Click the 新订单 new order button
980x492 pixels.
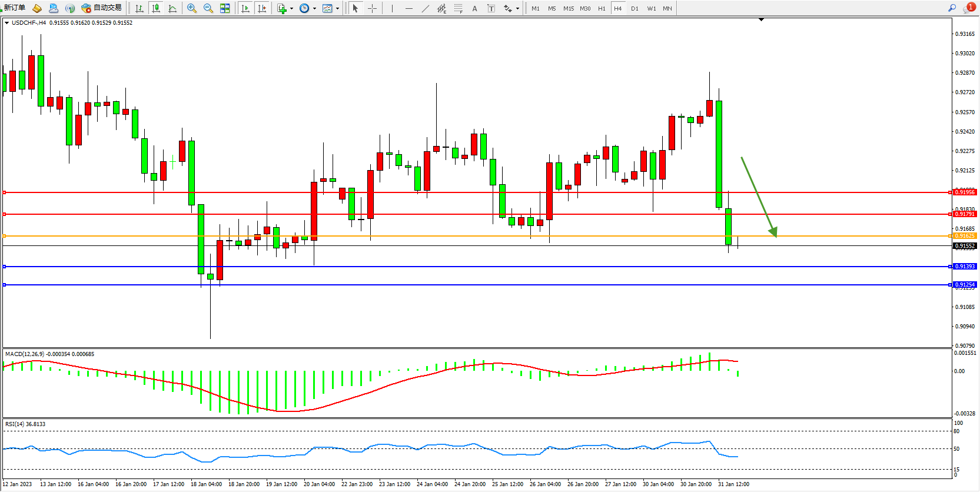tap(14, 8)
